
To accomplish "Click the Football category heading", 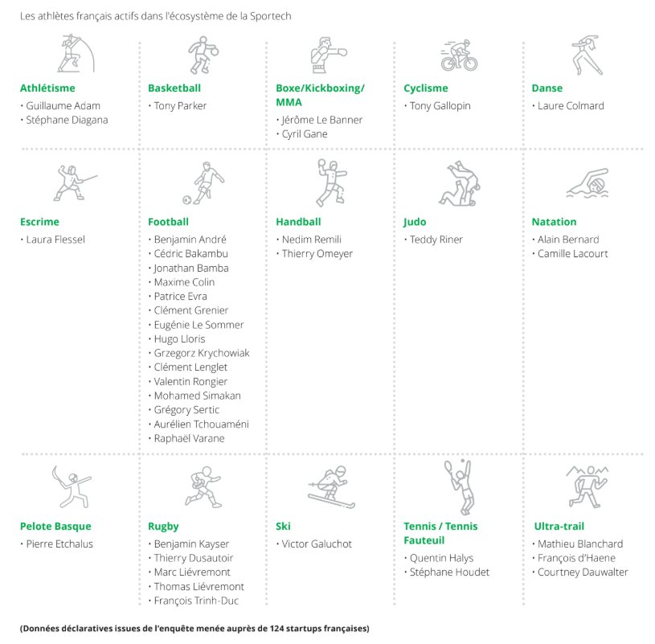I will [x=168, y=222].
